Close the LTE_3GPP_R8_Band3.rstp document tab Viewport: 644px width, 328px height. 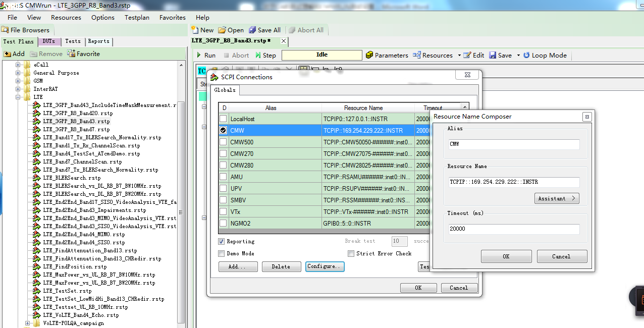(x=284, y=41)
